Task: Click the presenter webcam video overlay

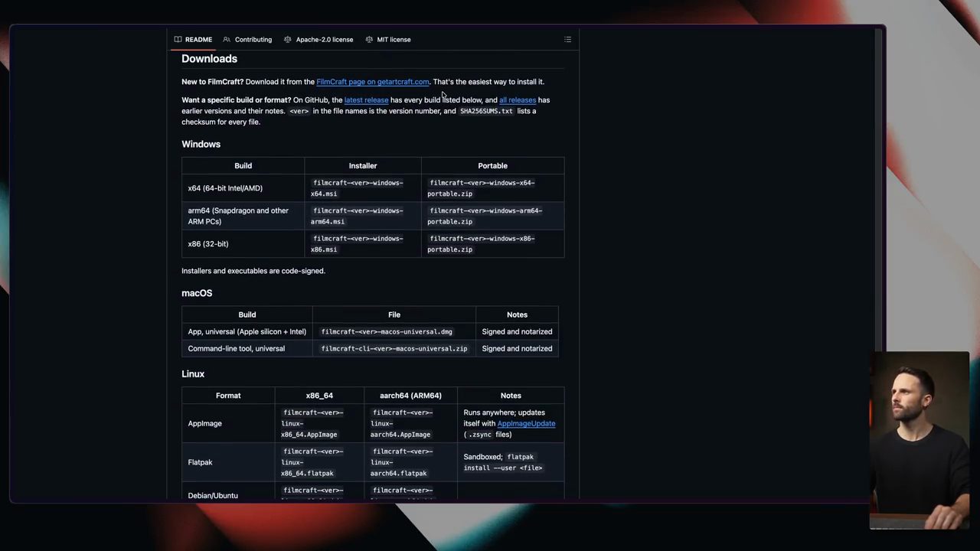Action: coord(920,441)
